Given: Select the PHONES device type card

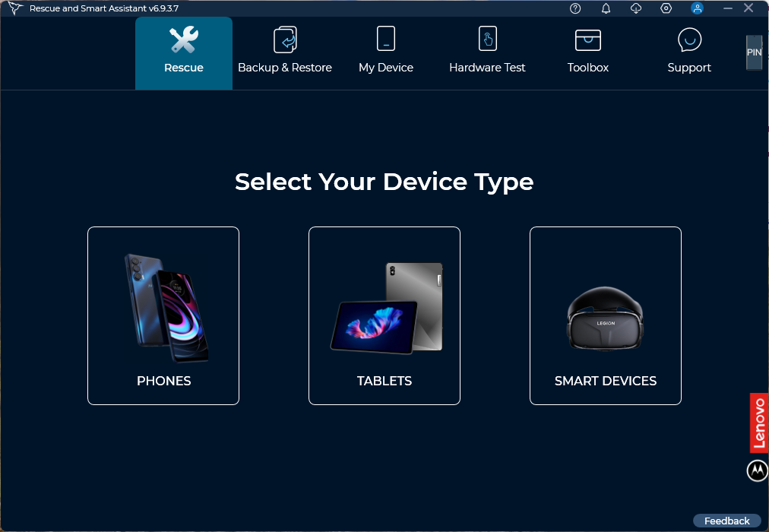Looking at the screenshot, I should [x=163, y=315].
